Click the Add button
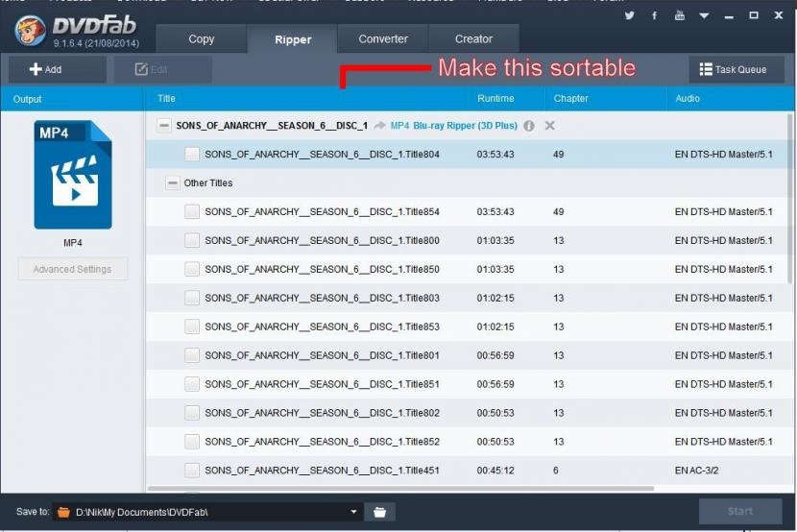 [x=57, y=69]
